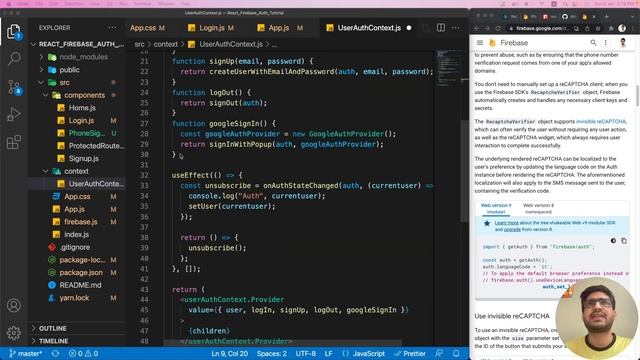Image resolution: width=640 pixels, height=360 pixels.
Task: Click Firebase search magnifier
Action: coord(593,42)
